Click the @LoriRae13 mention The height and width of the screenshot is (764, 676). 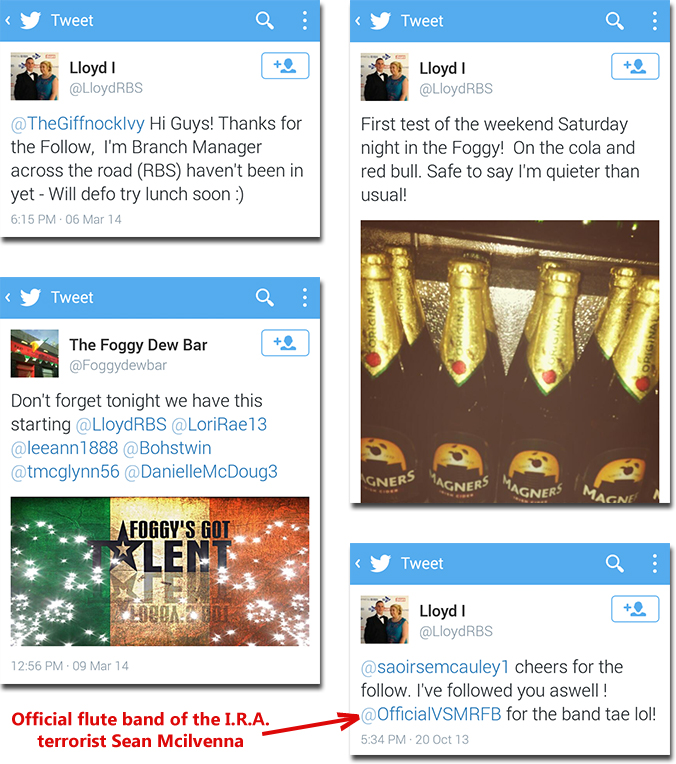(x=219, y=424)
